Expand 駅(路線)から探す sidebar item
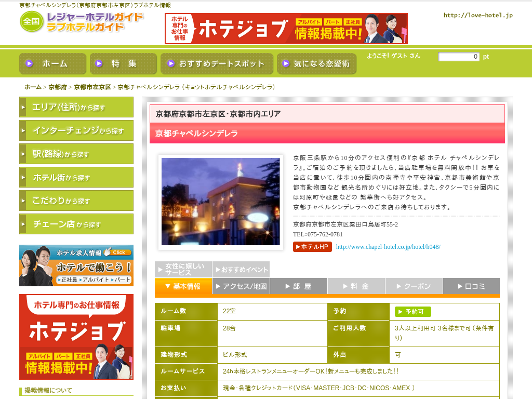This screenshot has height=399, width=532. click(76, 154)
